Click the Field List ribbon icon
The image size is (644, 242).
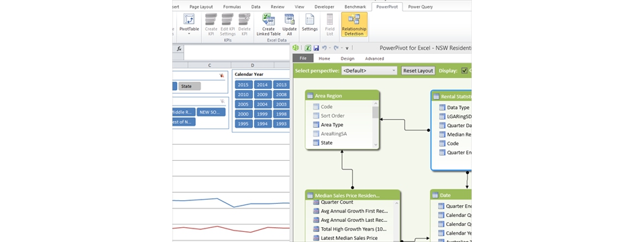coord(330,25)
